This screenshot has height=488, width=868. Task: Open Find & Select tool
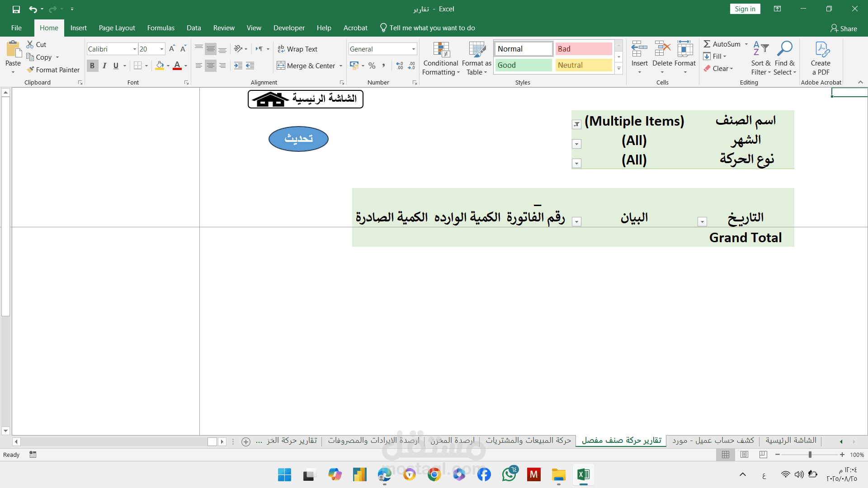tap(784, 59)
